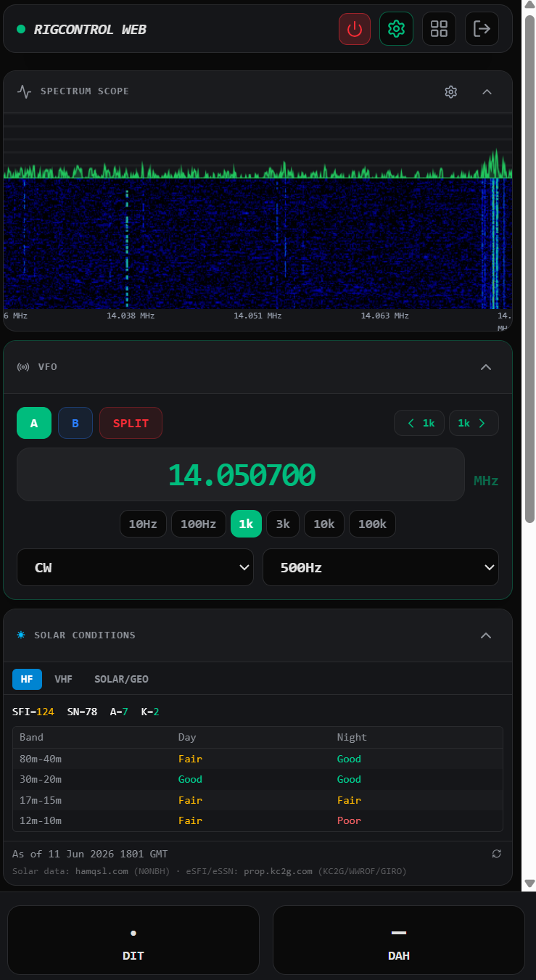Open Spectrum Scope settings gear

pos(451,91)
